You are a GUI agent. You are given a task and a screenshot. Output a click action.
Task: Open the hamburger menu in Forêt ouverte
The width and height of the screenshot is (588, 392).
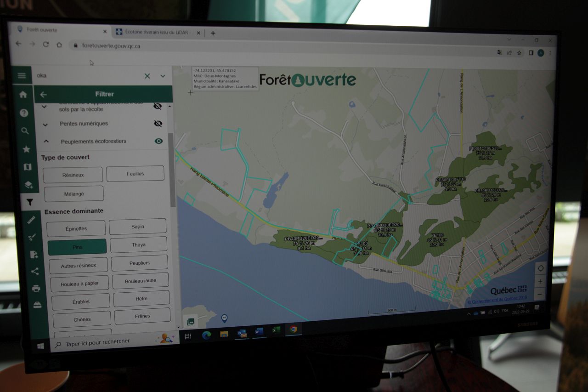[x=22, y=75]
